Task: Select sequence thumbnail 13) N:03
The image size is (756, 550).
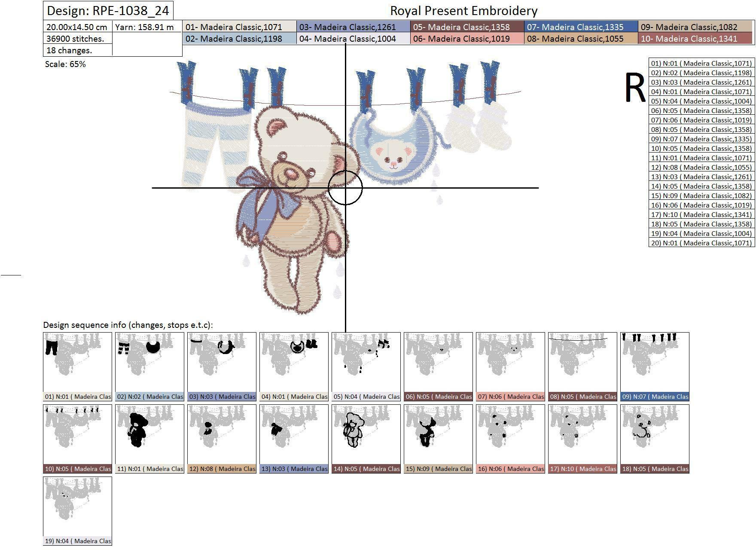Action: (x=294, y=439)
